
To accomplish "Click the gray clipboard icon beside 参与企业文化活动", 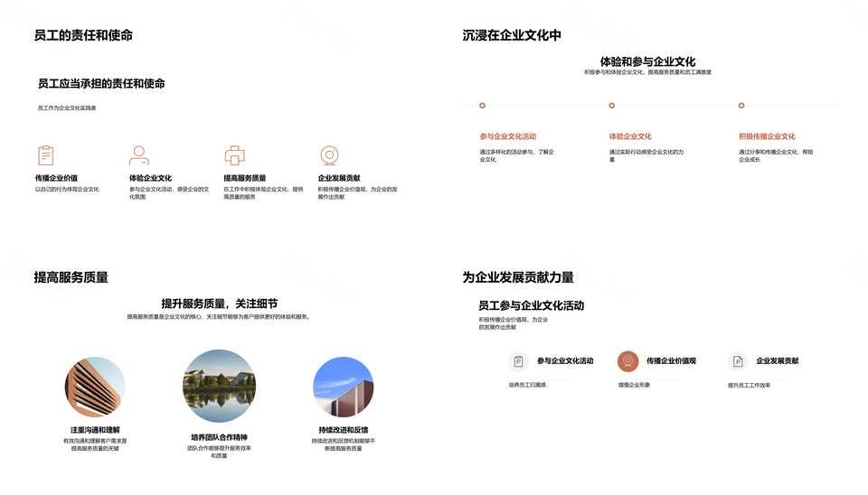I will click(518, 361).
